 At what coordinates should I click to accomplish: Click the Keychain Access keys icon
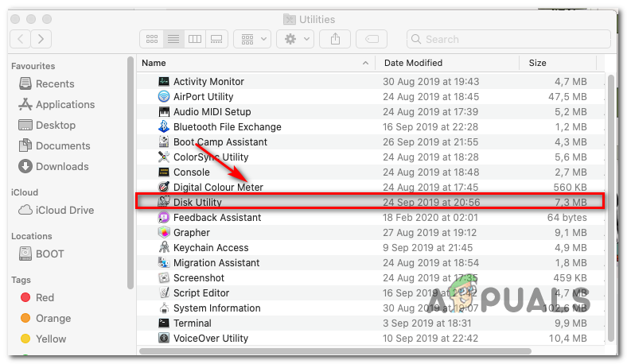164,248
